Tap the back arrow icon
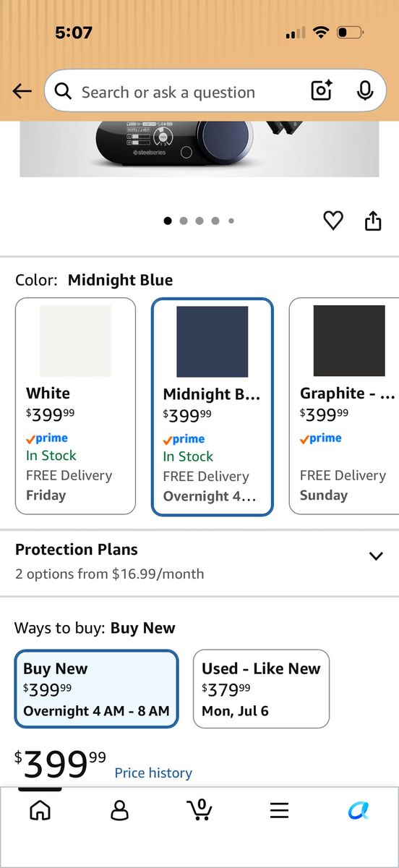 click(x=22, y=92)
